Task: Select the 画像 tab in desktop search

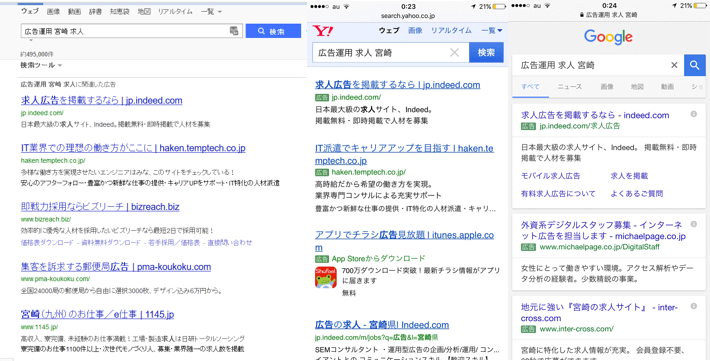Action: [x=53, y=11]
